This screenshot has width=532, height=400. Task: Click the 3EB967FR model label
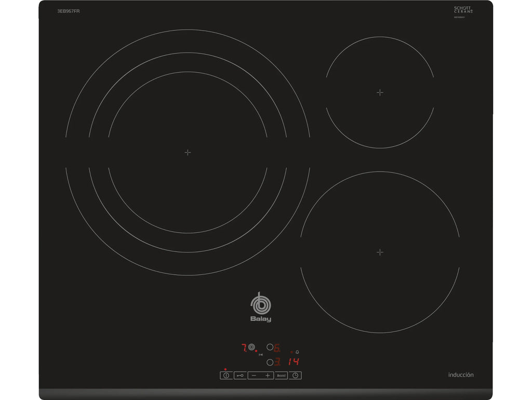pyautogui.click(x=69, y=11)
